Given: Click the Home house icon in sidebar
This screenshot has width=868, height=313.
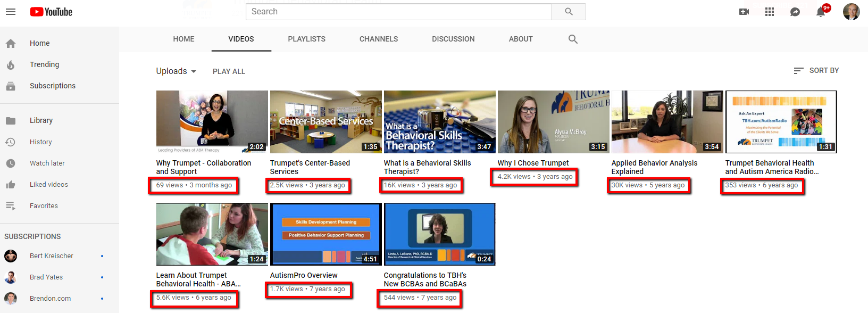Looking at the screenshot, I should (x=11, y=44).
